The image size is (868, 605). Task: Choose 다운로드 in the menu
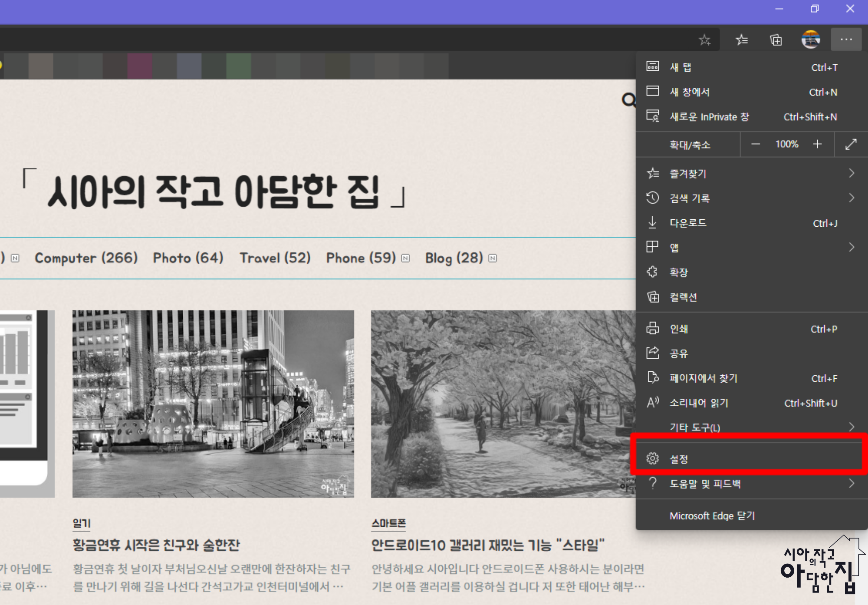click(688, 223)
